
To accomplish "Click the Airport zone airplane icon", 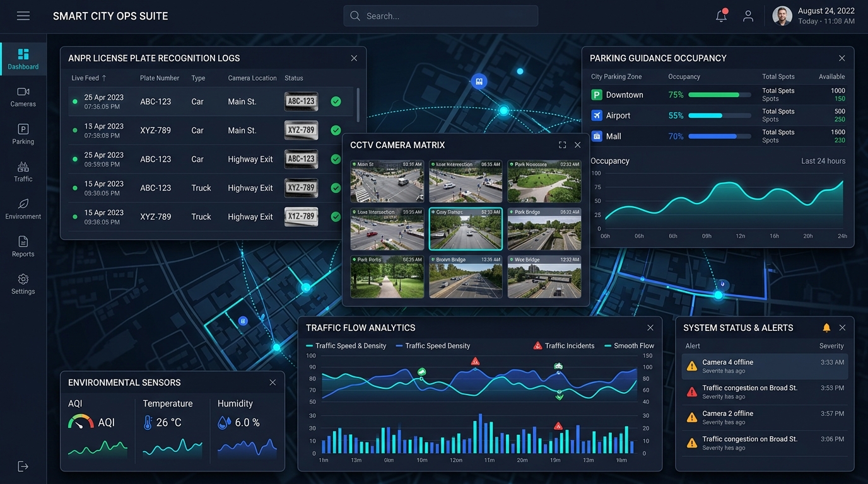I will tap(597, 115).
